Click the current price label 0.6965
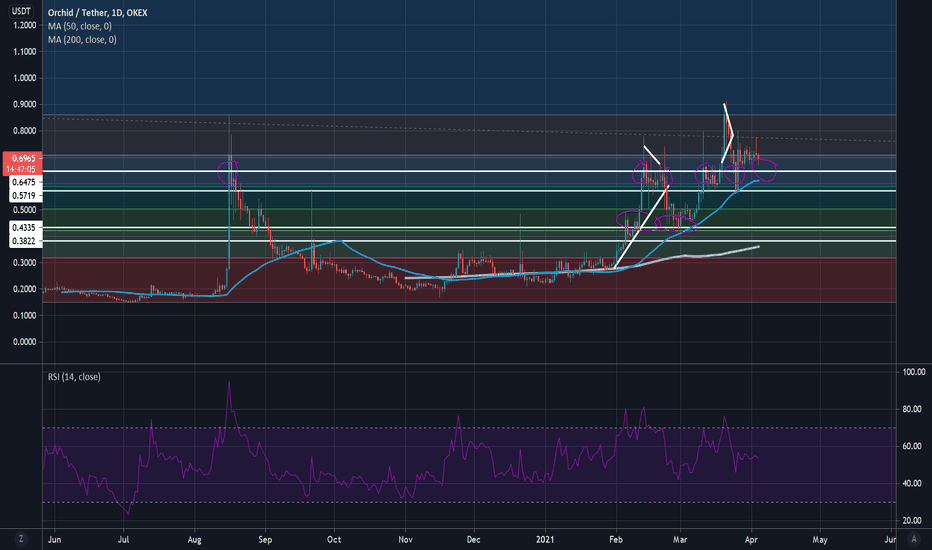The height and width of the screenshot is (550, 932). click(24, 158)
